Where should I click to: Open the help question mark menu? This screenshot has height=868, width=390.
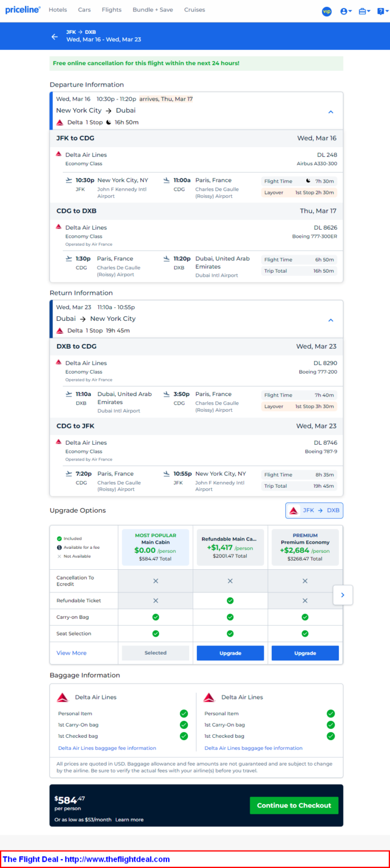[381, 11]
